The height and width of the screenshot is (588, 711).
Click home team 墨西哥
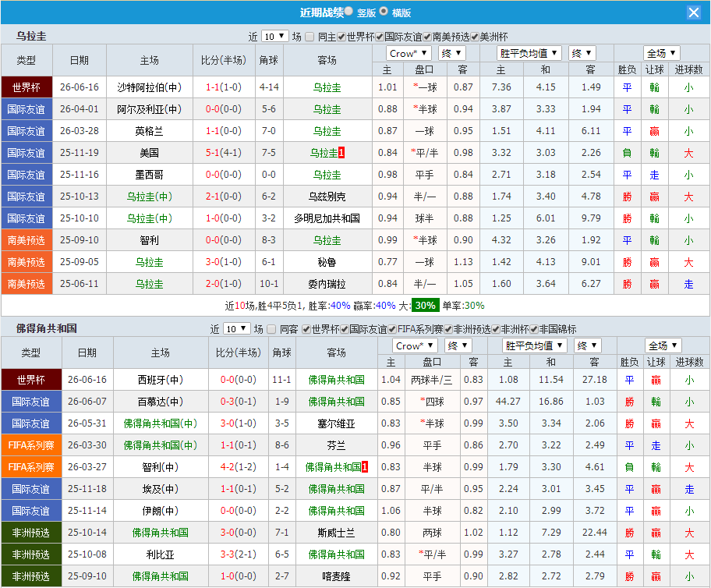[x=149, y=175]
